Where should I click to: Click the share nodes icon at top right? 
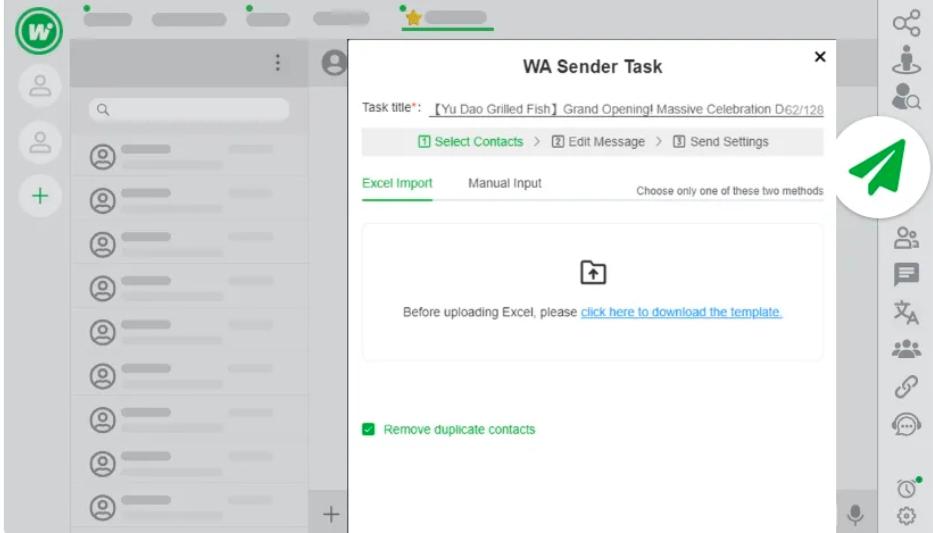point(906,22)
